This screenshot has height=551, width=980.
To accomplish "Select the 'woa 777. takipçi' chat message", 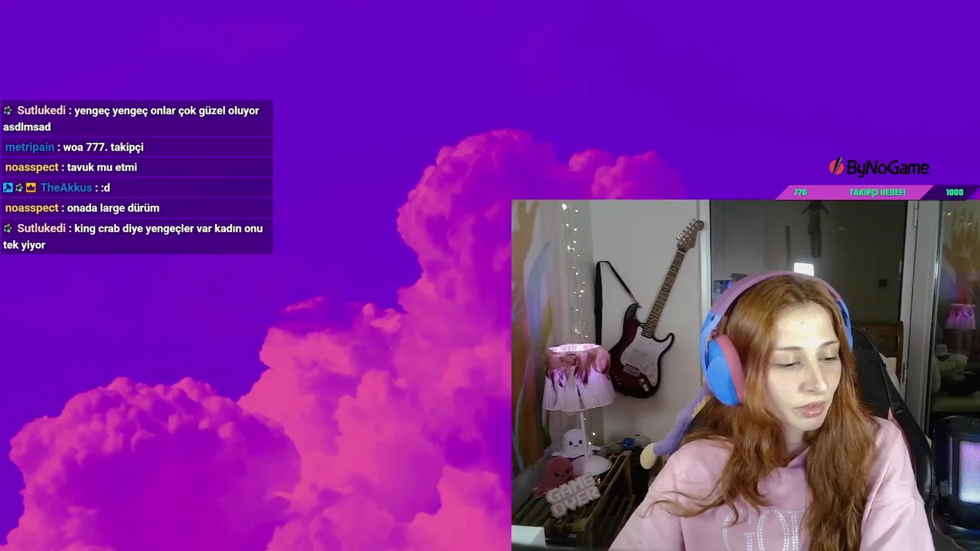I will tap(103, 147).
